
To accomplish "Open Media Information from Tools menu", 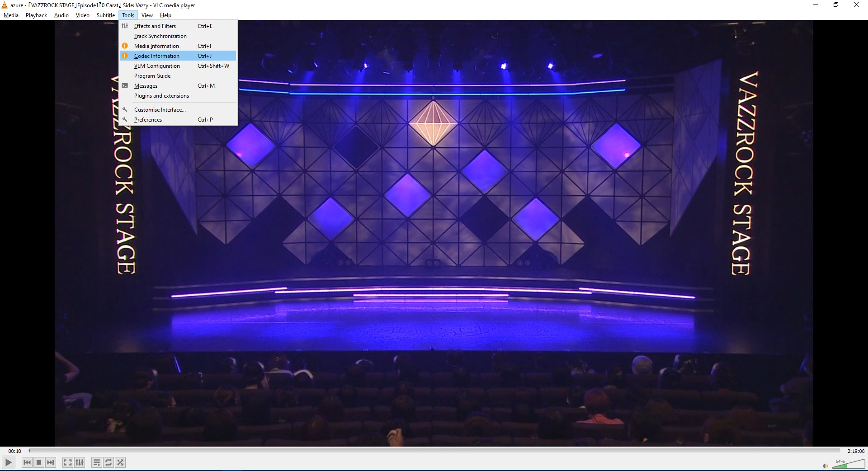I will tap(178, 46).
